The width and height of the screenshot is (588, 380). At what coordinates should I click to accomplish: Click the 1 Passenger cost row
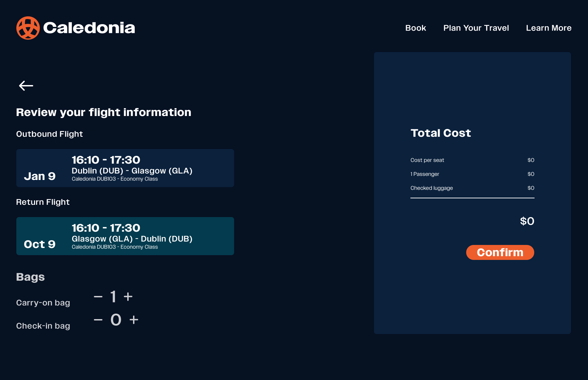(x=472, y=174)
